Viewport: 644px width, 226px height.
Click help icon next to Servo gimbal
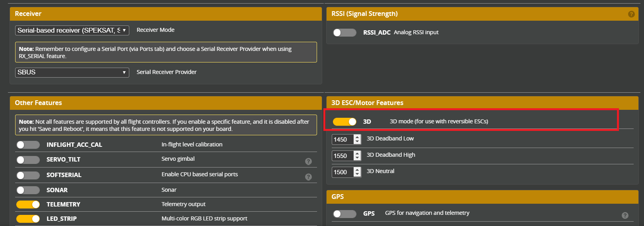(308, 161)
